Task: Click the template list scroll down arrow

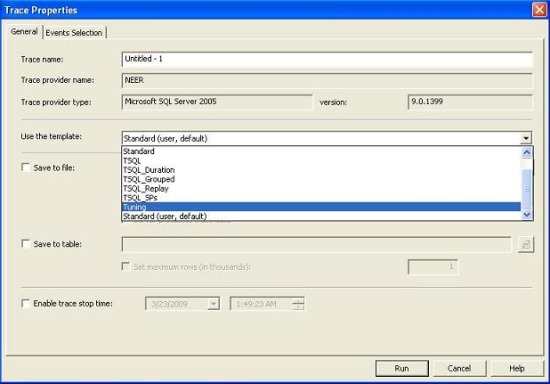Action: (x=527, y=215)
